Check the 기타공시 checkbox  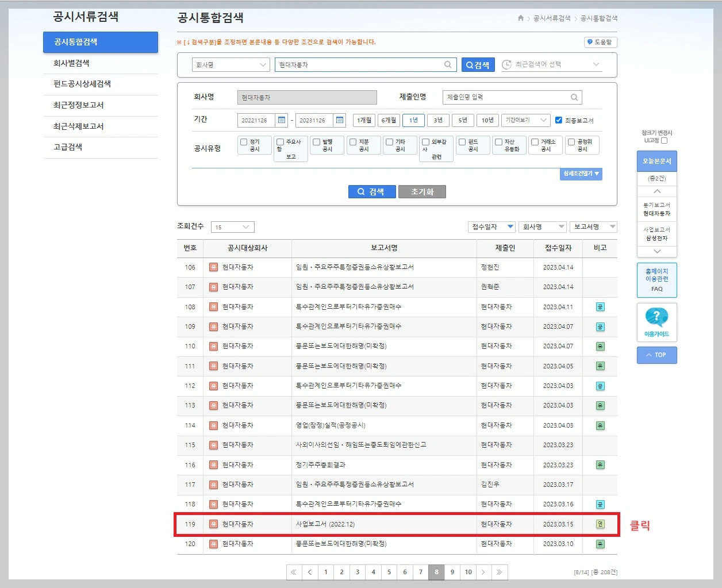[389, 142]
